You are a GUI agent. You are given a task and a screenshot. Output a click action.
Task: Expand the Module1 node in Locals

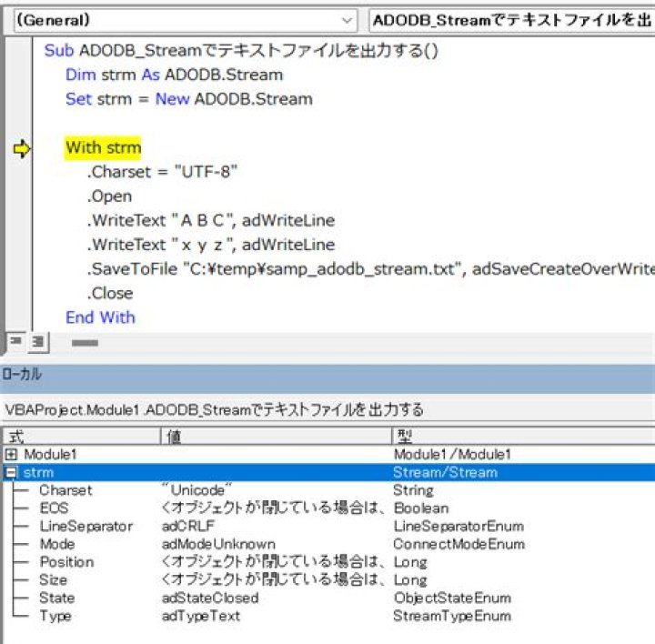click(x=11, y=454)
